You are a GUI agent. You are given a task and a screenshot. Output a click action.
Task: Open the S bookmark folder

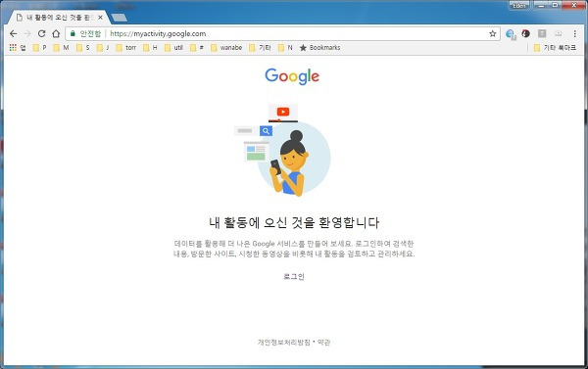point(83,48)
